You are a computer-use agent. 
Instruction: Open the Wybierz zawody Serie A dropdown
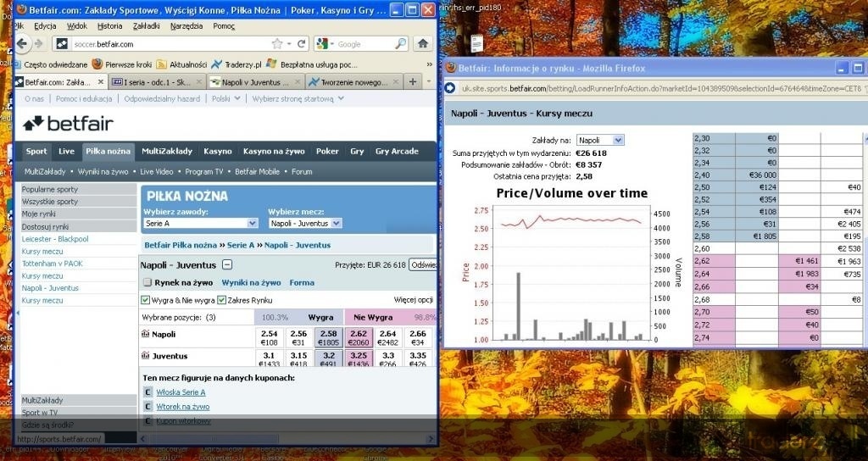tap(200, 223)
